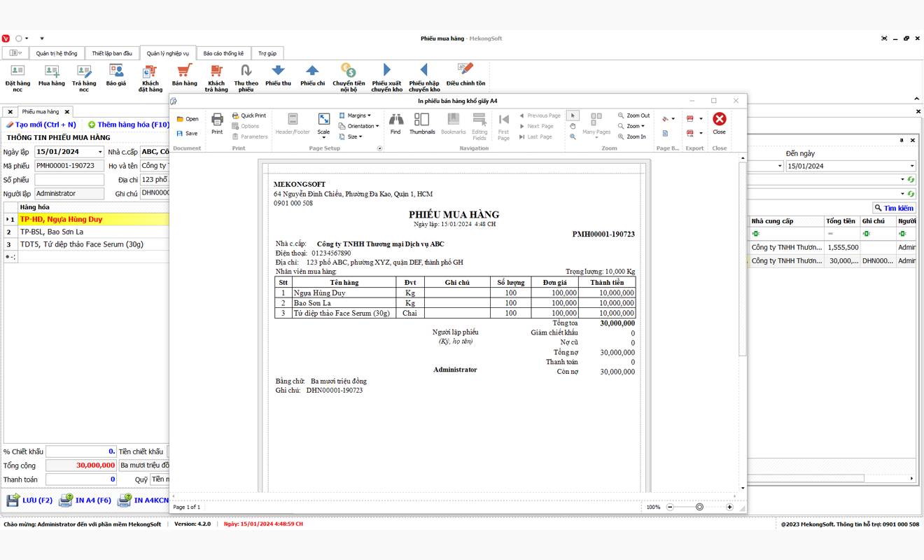Viewport: 924px width, 560px height.
Task: Click the 1,555,500 total cell in the right list
Action: tap(842, 248)
